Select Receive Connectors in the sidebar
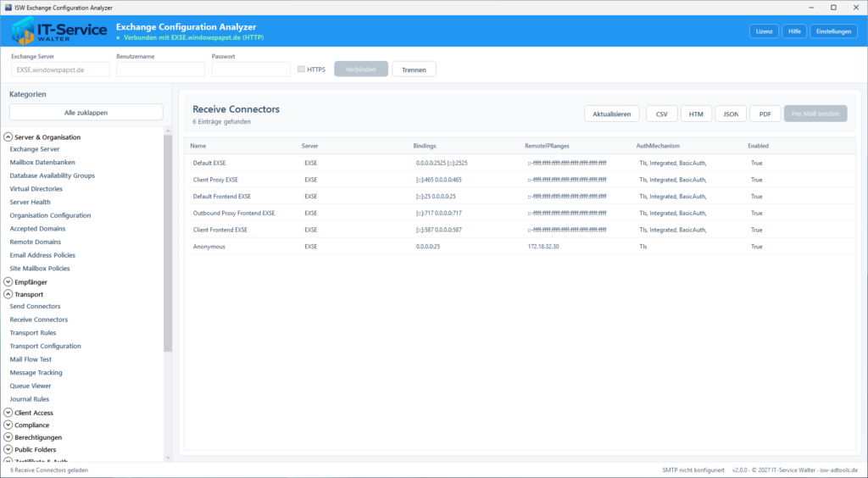Viewport: 868px width, 478px height. (39, 320)
